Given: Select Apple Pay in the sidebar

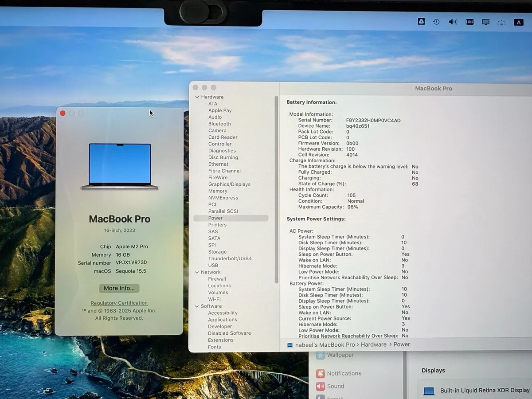Looking at the screenshot, I should (x=220, y=110).
